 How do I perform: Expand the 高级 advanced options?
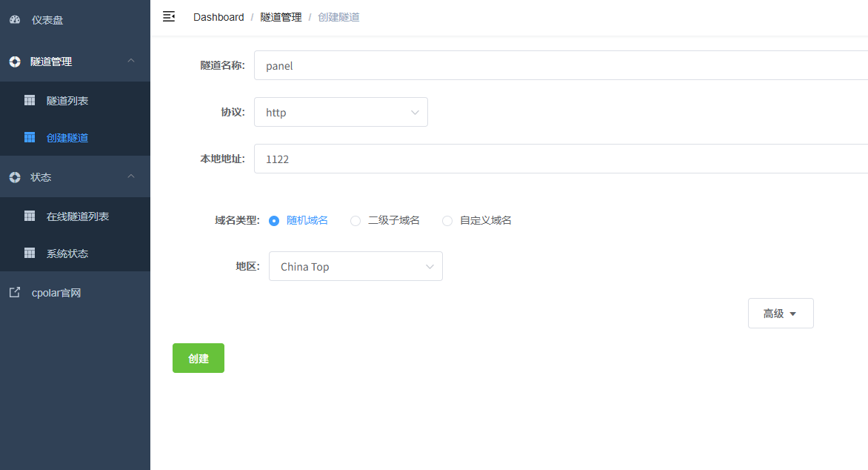pyautogui.click(x=781, y=314)
